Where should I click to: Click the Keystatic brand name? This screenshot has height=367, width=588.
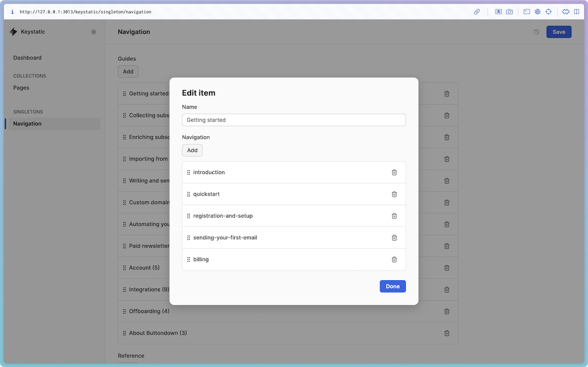pyautogui.click(x=33, y=32)
